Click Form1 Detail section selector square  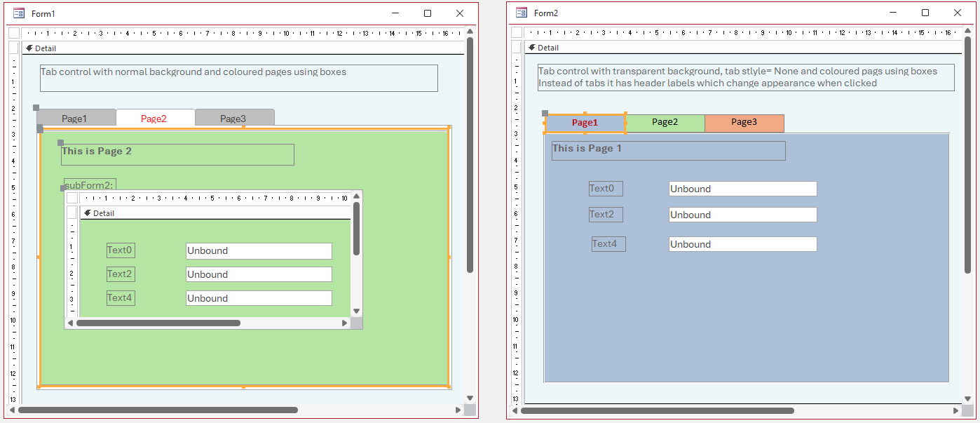click(14, 48)
